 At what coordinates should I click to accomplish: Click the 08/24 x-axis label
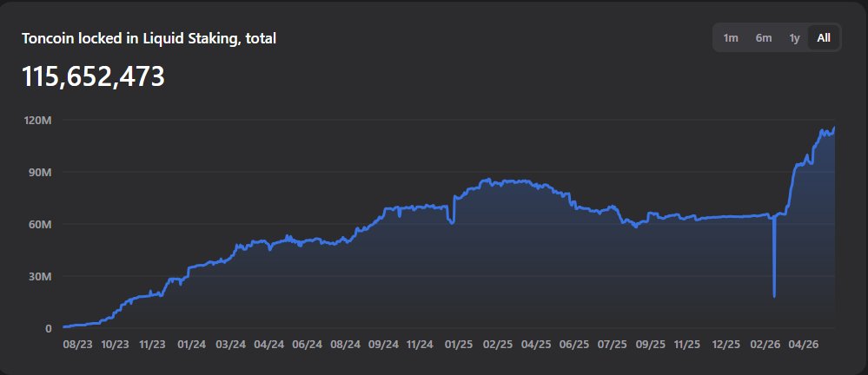[x=345, y=344]
